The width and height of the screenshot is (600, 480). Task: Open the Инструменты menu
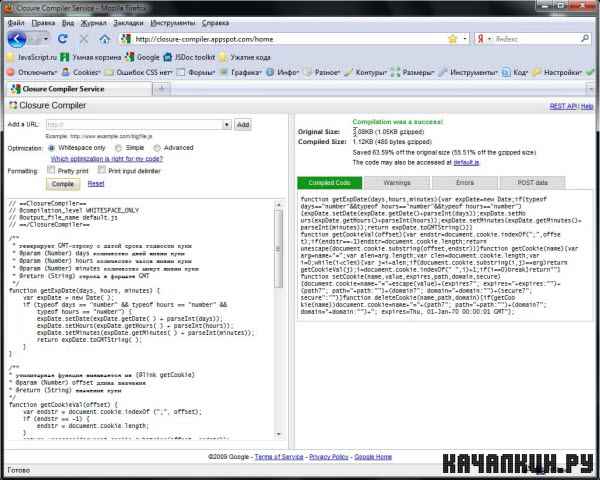tap(173, 23)
